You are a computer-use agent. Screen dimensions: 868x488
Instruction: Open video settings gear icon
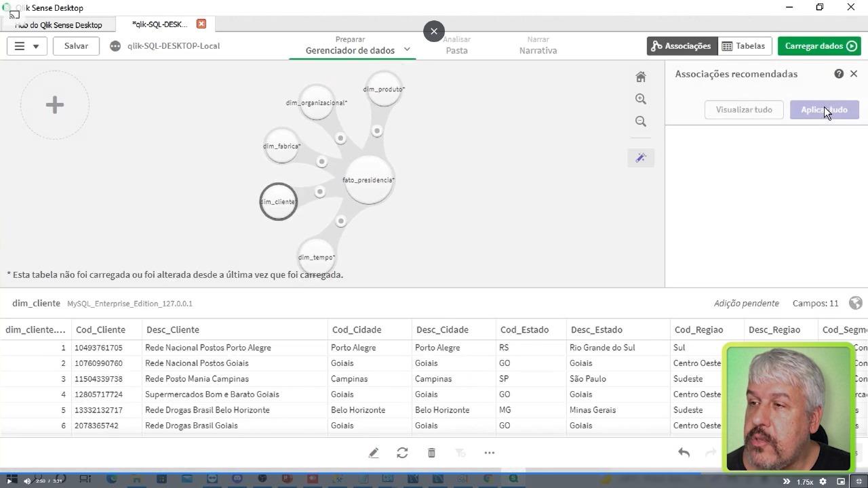[823, 481]
